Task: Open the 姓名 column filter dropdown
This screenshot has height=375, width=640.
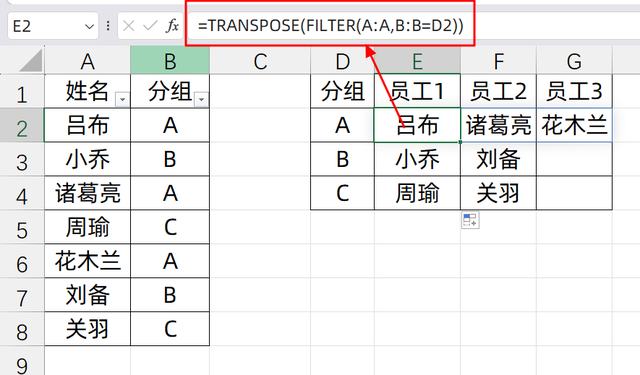Action: click(122, 99)
